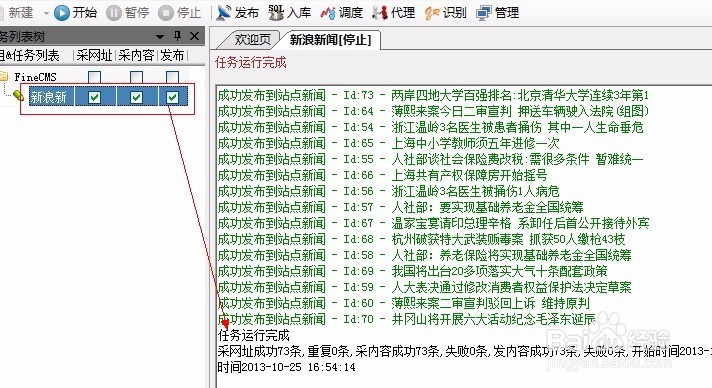Select the log line with Id:57
Viewport: 712px width, 388px height.
pos(400,207)
